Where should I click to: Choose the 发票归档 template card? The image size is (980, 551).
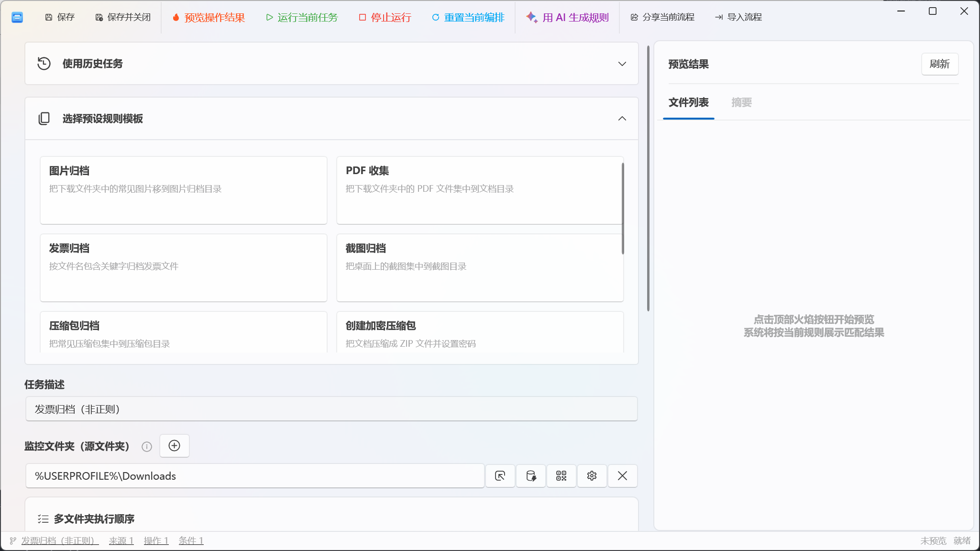[184, 268]
